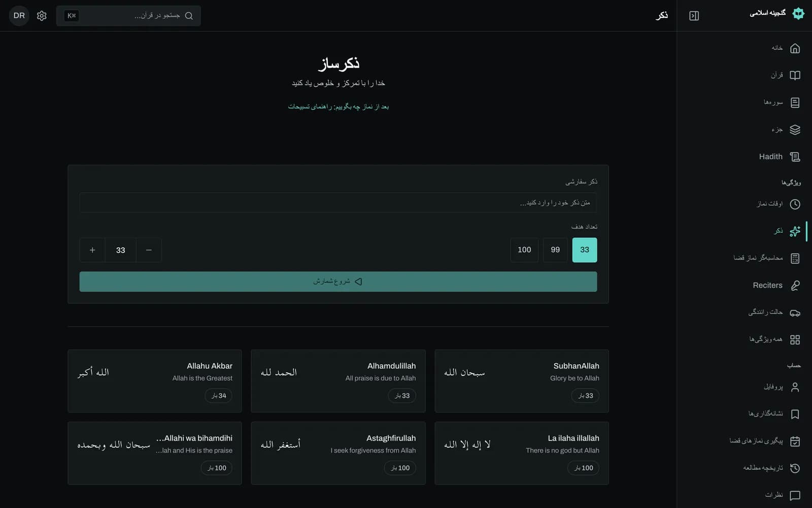Choose the SubhanAllah dhikr card
The width and height of the screenshot is (812, 508).
(521, 381)
